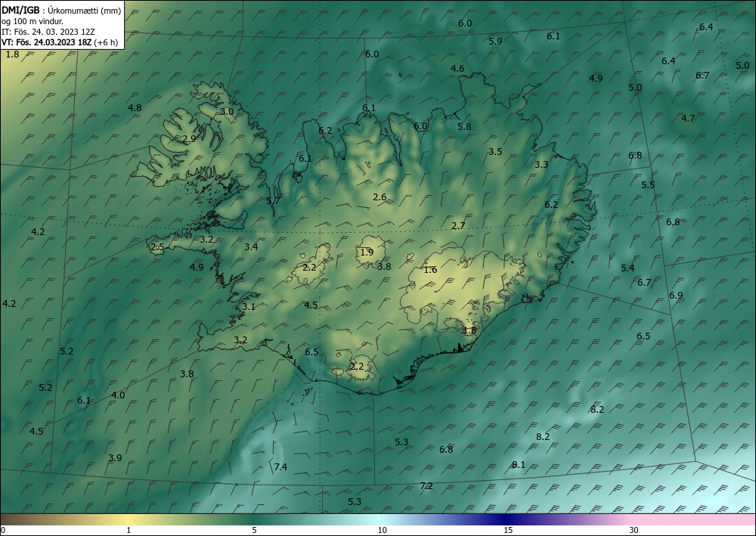
Task: Click the map value '3.4'
Action: [x=251, y=246]
